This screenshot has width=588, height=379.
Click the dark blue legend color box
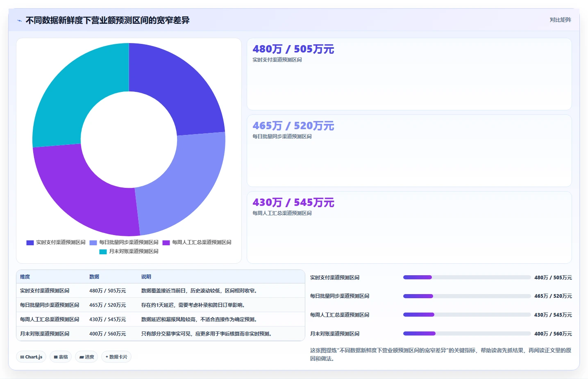(30, 243)
